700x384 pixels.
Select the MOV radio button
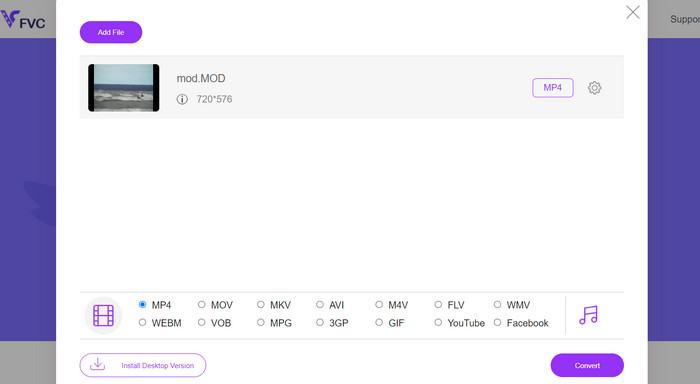pos(202,305)
